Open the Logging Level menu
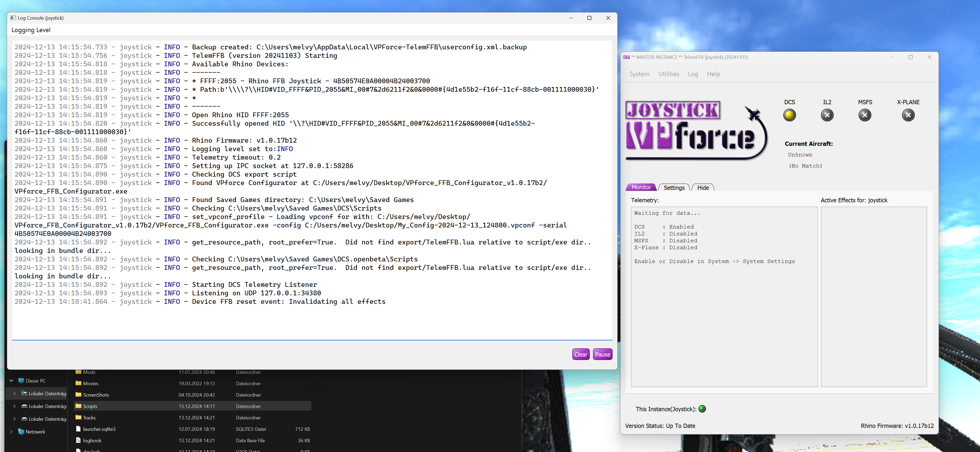The height and width of the screenshot is (452, 980). (31, 30)
